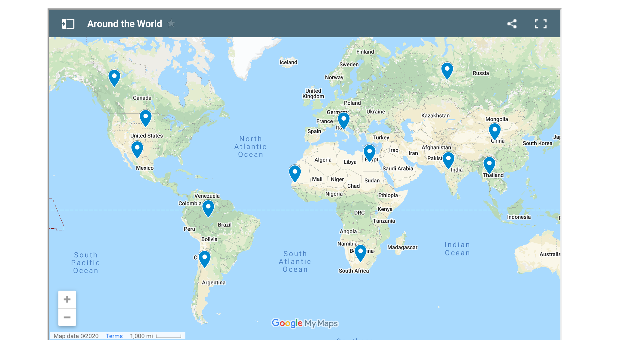Open the Thailand location pin
This screenshot has width=623, height=364.
coord(489,165)
